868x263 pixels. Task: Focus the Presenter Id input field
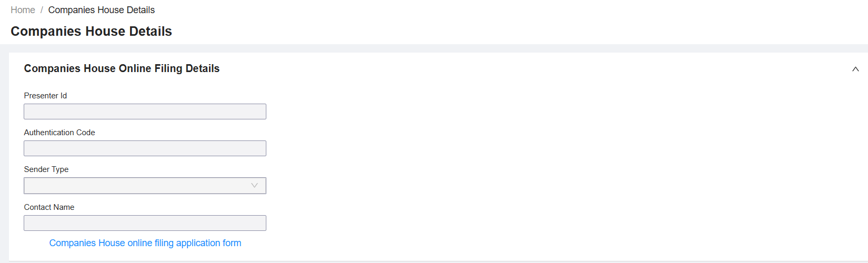[145, 112]
